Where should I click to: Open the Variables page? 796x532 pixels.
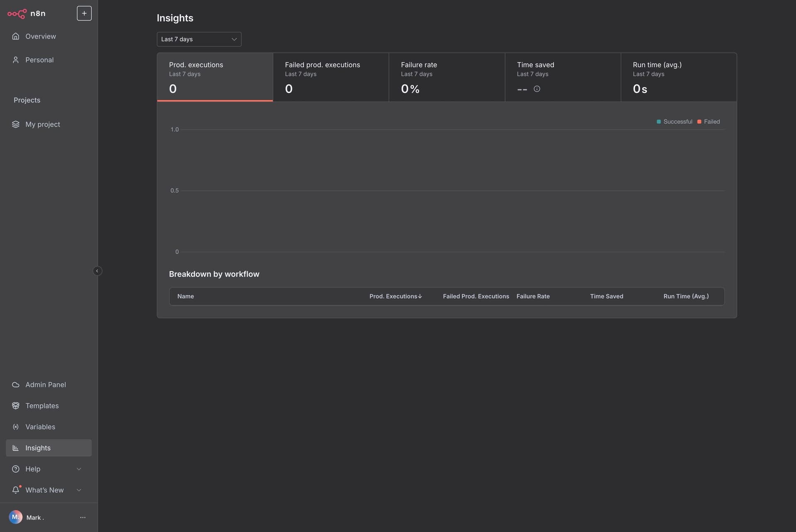click(49, 427)
